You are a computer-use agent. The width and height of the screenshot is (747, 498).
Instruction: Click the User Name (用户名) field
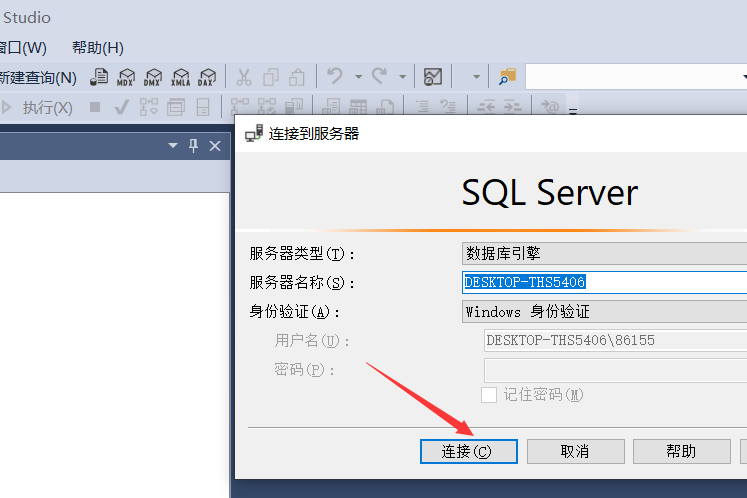[616, 340]
